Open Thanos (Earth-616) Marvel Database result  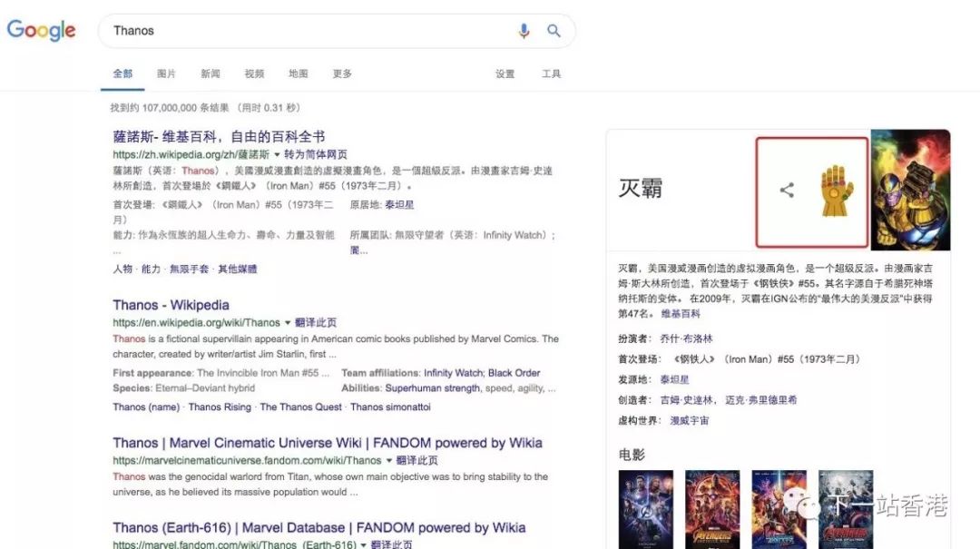pos(318,527)
